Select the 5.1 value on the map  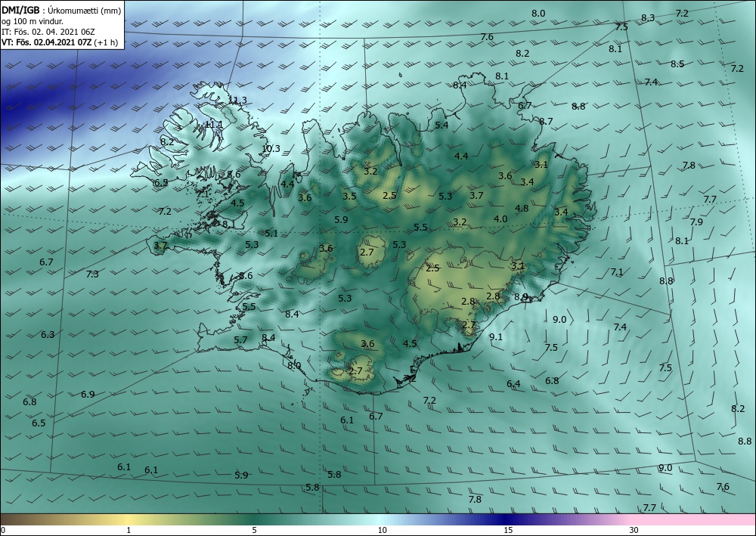point(271,234)
